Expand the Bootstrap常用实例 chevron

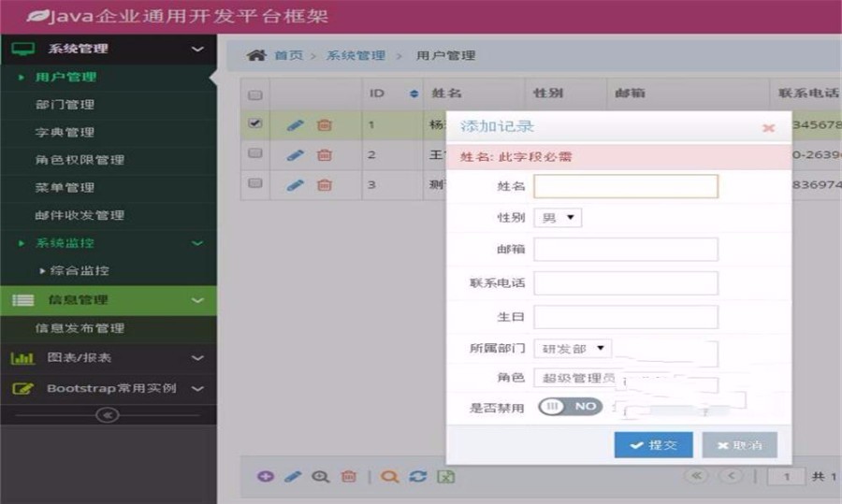pyautogui.click(x=197, y=388)
